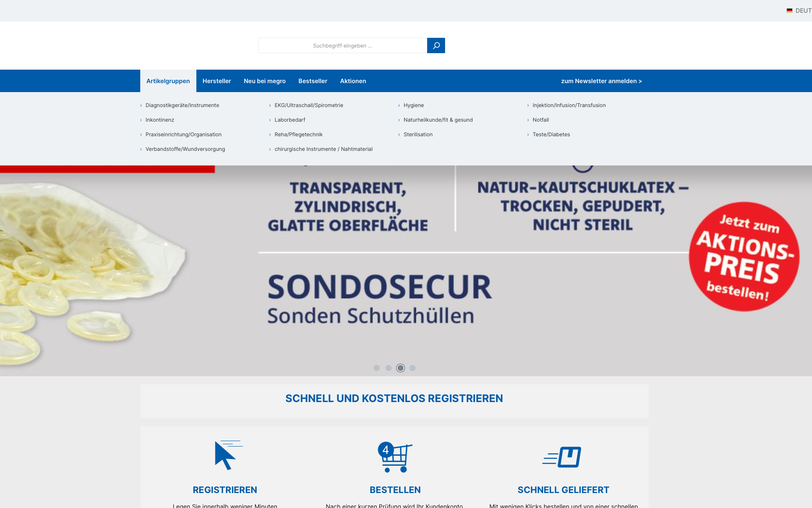This screenshot has width=812, height=508.
Task: Click the Schnell geliefert package icon
Action: (x=562, y=457)
